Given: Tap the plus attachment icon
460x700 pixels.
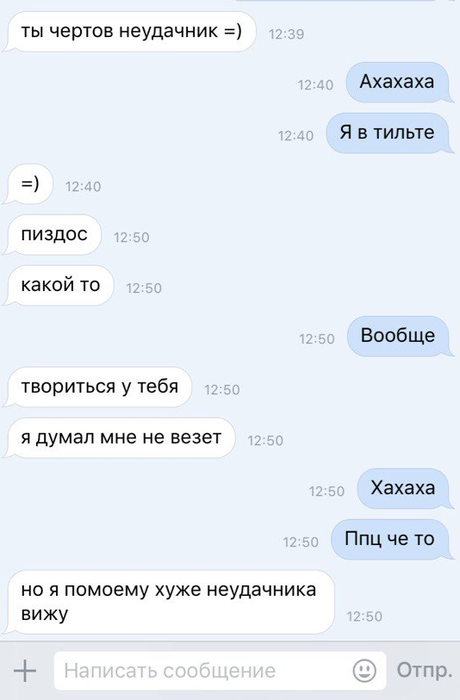Looking at the screenshot, I should point(25,671).
